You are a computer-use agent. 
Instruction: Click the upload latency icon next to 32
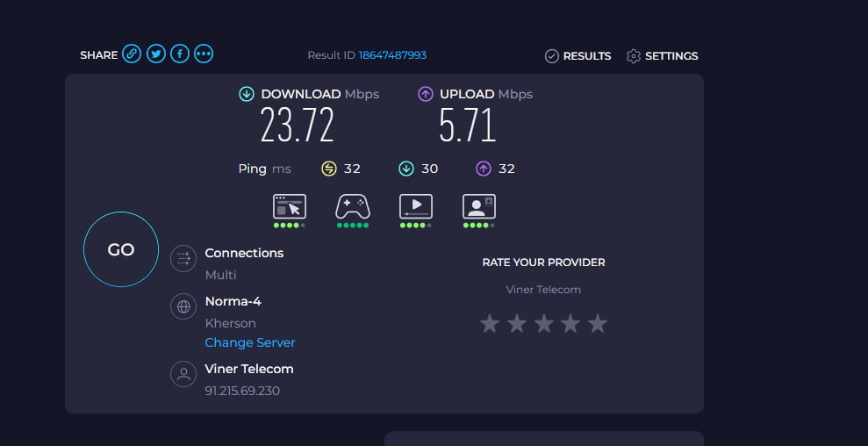pyautogui.click(x=484, y=169)
